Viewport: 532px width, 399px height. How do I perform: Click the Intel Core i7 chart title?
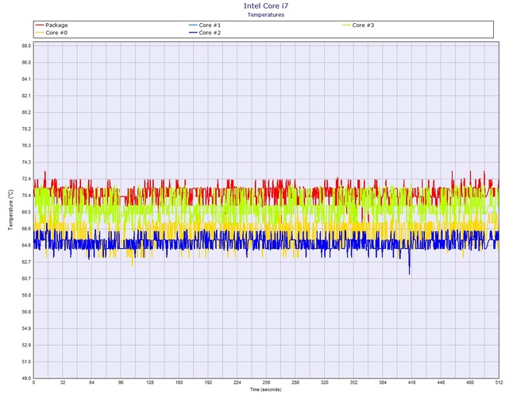pos(266,6)
